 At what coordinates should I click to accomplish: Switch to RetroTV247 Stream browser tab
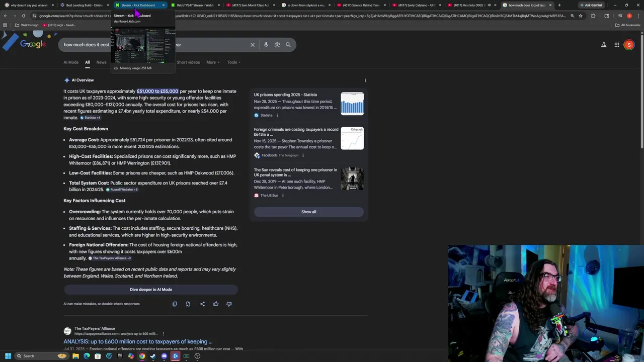coord(195,5)
